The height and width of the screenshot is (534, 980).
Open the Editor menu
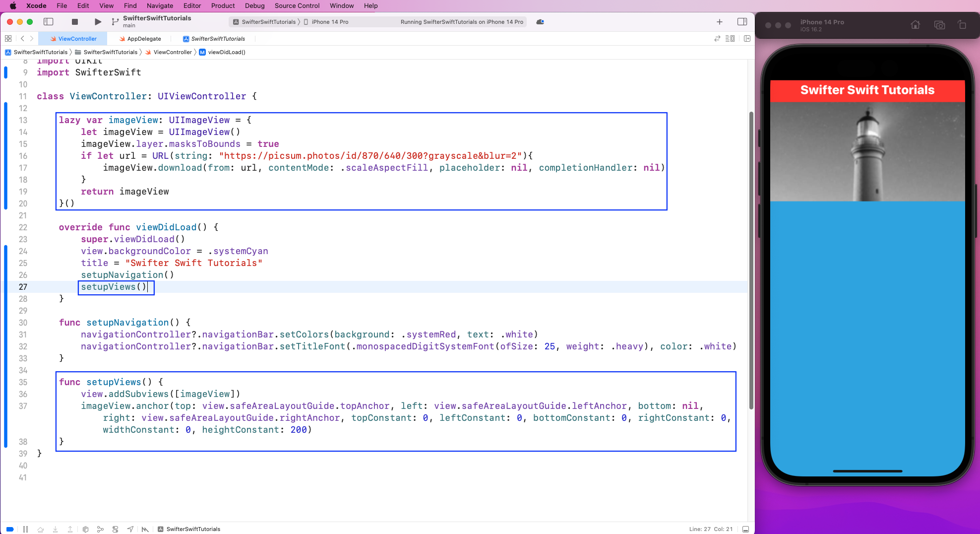tap(192, 5)
